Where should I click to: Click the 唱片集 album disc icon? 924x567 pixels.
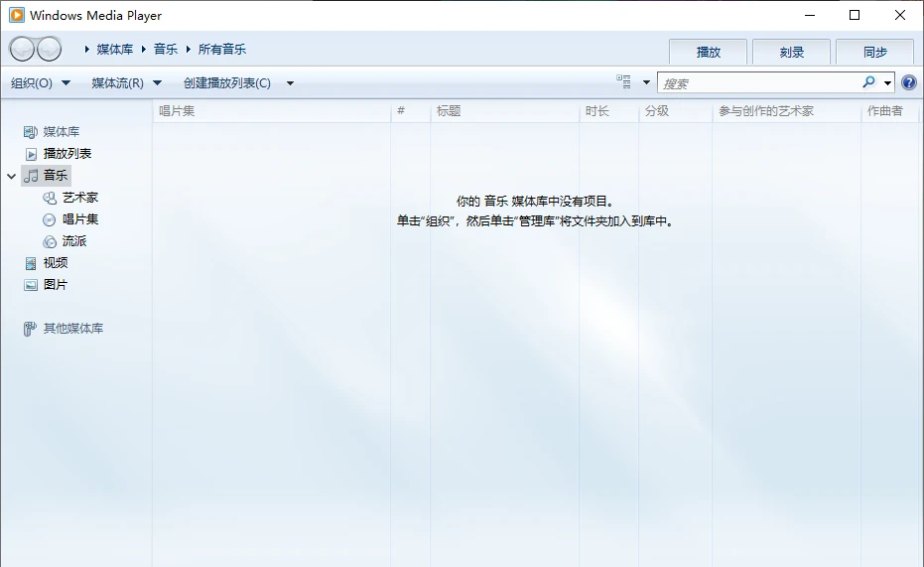click(x=50, y=219)
